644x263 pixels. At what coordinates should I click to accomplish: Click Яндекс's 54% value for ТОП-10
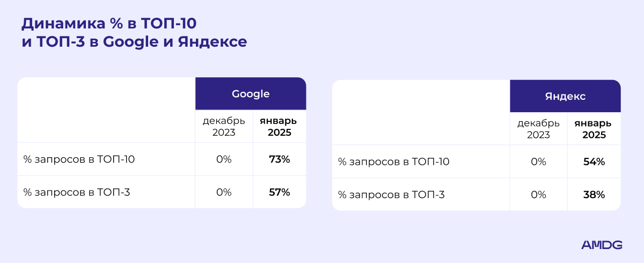point(594,162)
